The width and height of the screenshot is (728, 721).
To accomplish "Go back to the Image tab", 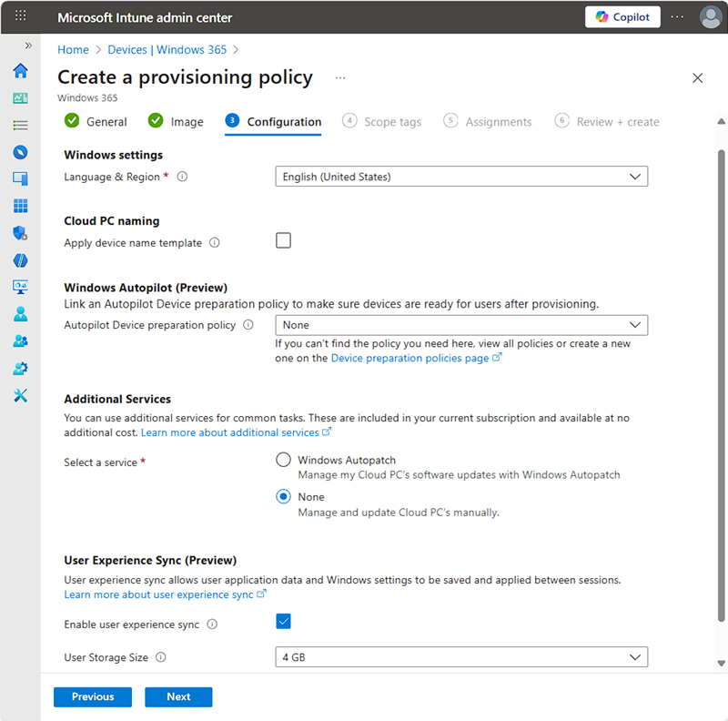I will [186, 121].
